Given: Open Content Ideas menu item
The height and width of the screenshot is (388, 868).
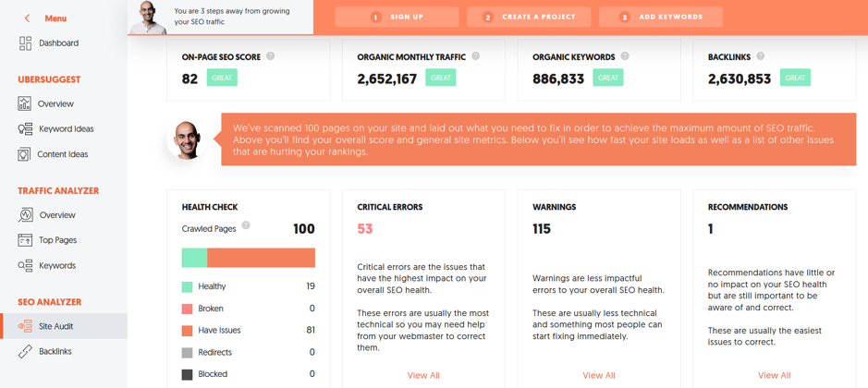Looking at the screenshot, I should point(64,154).
